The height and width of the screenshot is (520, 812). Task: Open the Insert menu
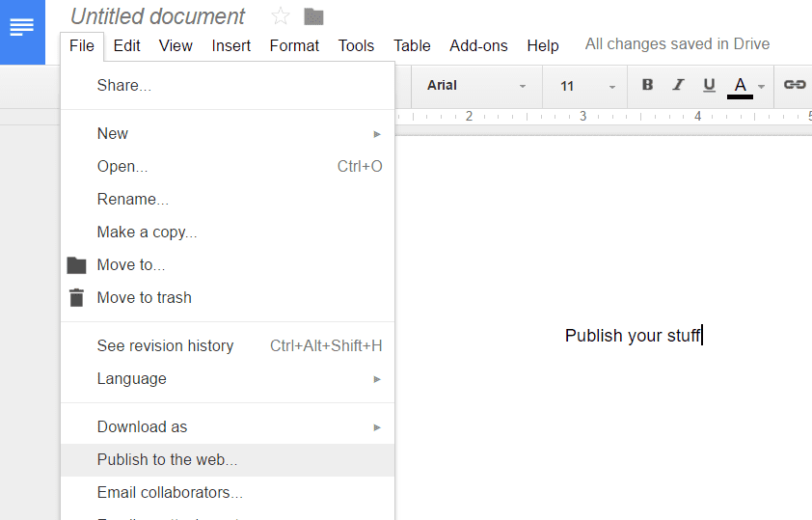click(x=230, y=45)
